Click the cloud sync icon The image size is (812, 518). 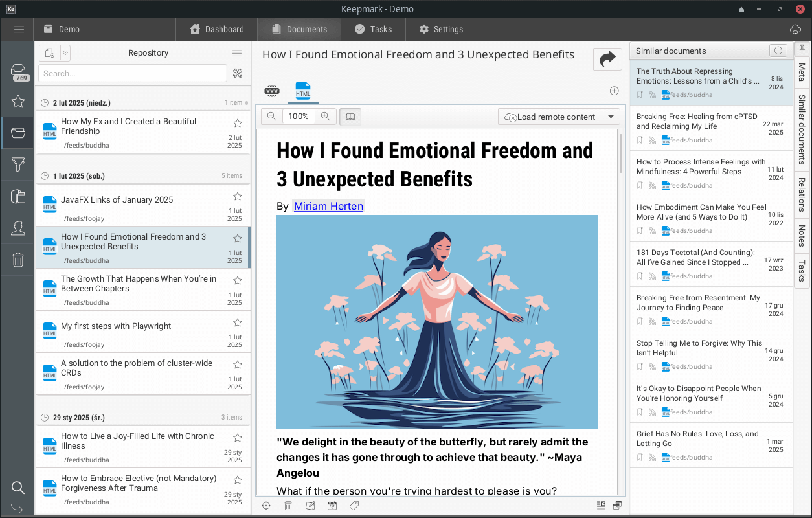pyautogui.click(x=795, y=29)
